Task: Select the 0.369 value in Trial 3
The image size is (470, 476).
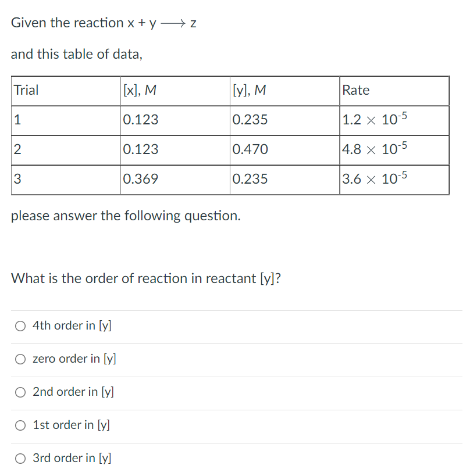Action: pyautogui.click(x=138, y=179)
